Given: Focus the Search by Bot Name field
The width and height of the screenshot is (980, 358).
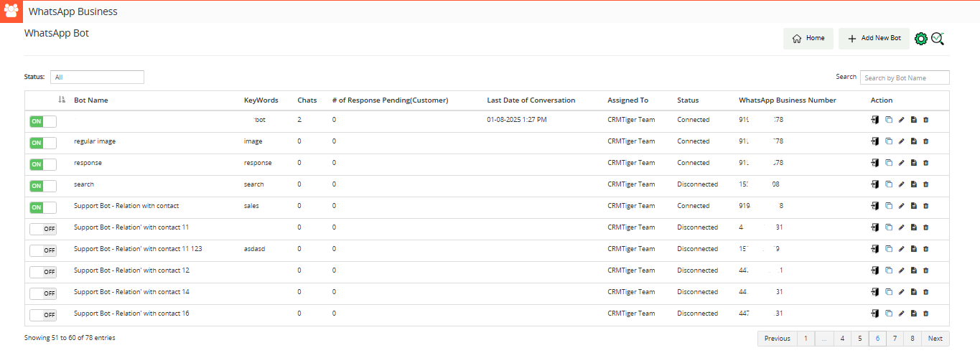Looking at the screenshot, I should (905, 77).
